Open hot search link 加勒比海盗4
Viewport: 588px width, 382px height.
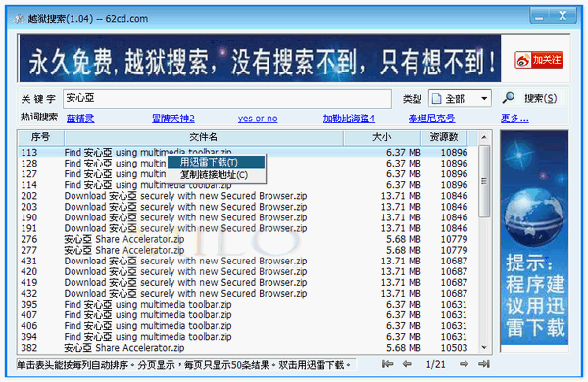click(349, 119)
